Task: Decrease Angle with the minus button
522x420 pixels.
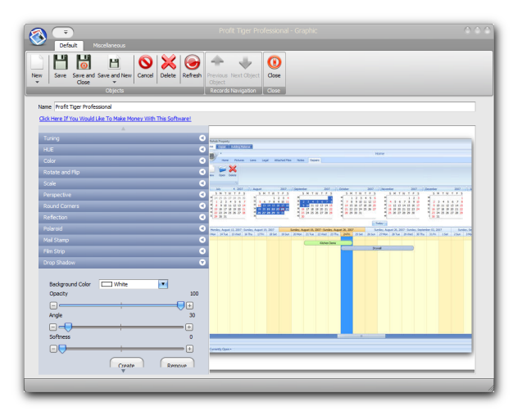Action: (x=53, y=327)
